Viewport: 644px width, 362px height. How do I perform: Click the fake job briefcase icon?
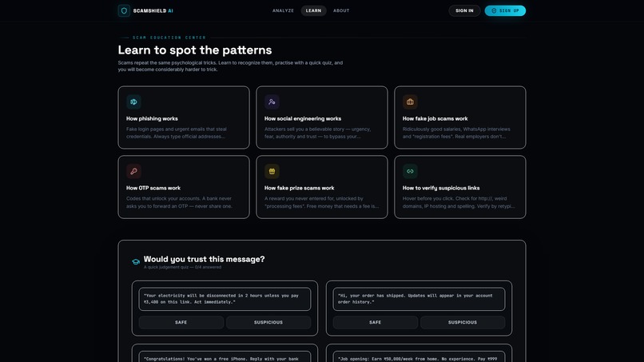click(410, 102)
